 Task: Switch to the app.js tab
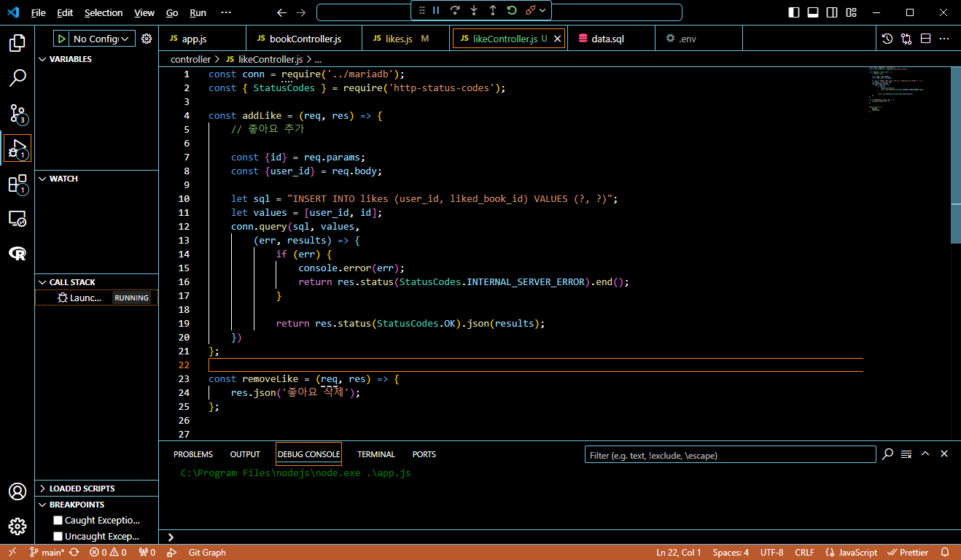click(203, 39)
